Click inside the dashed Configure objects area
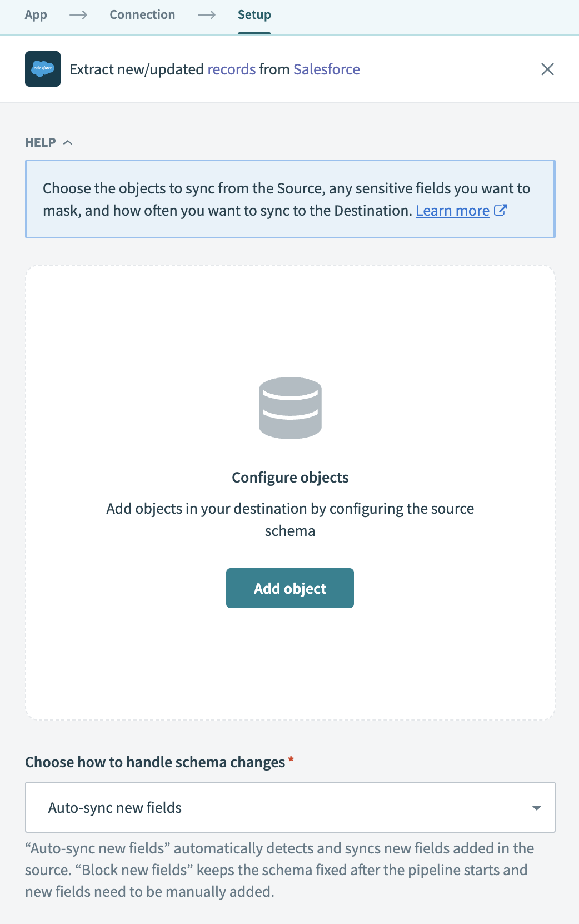This screenshot has height=924, width=579. (289, 656)
